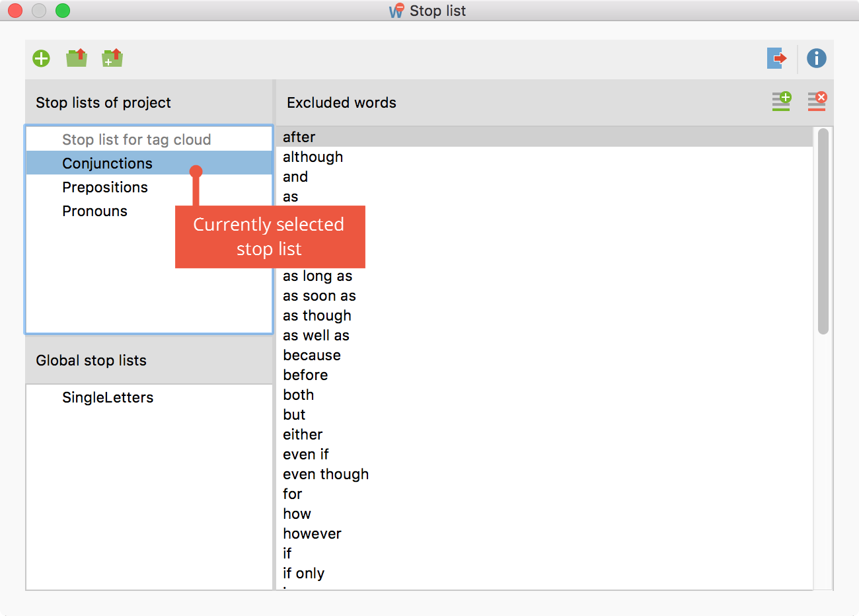Click the open stop list folder icon

pyautogui.click(x=77, y=58)
